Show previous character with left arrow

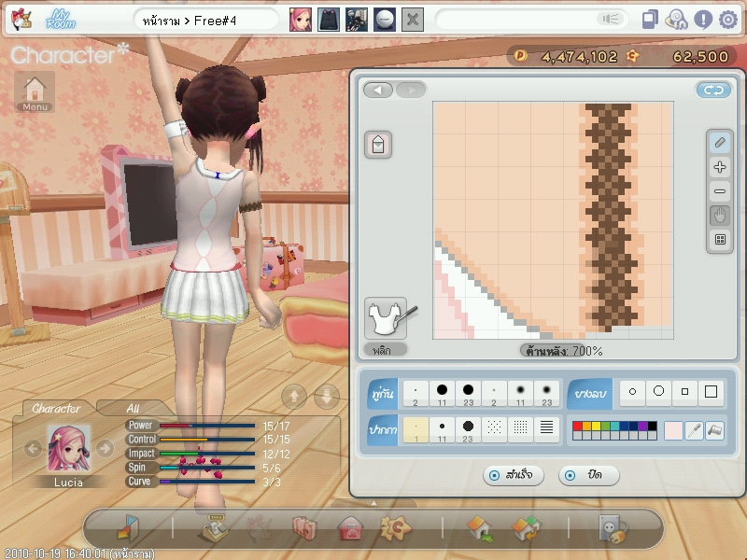pyautogui.click(x=33, y=448)
